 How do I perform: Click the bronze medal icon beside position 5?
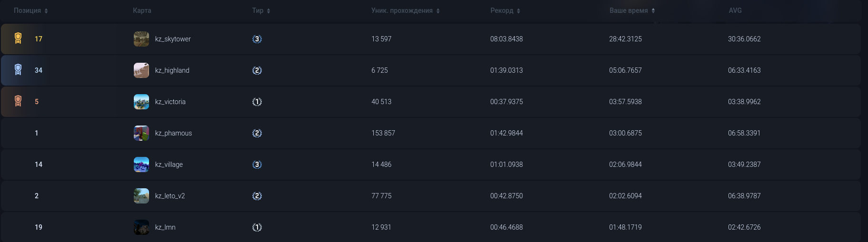pos(18,101)
